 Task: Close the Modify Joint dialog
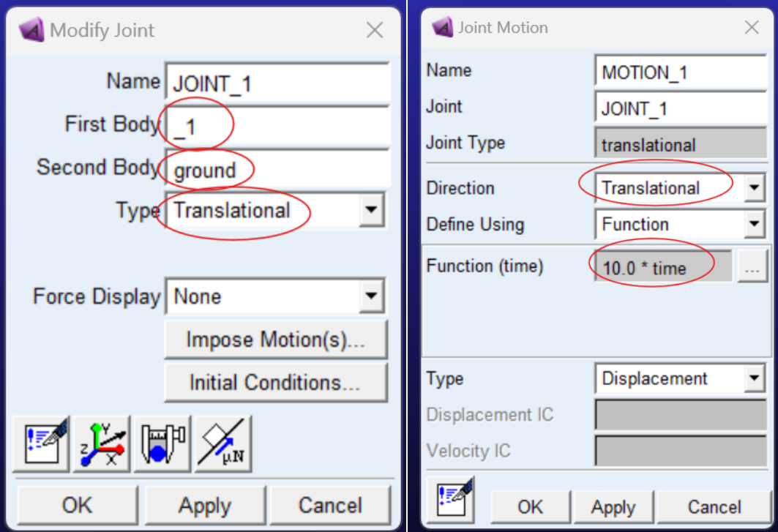375,30
